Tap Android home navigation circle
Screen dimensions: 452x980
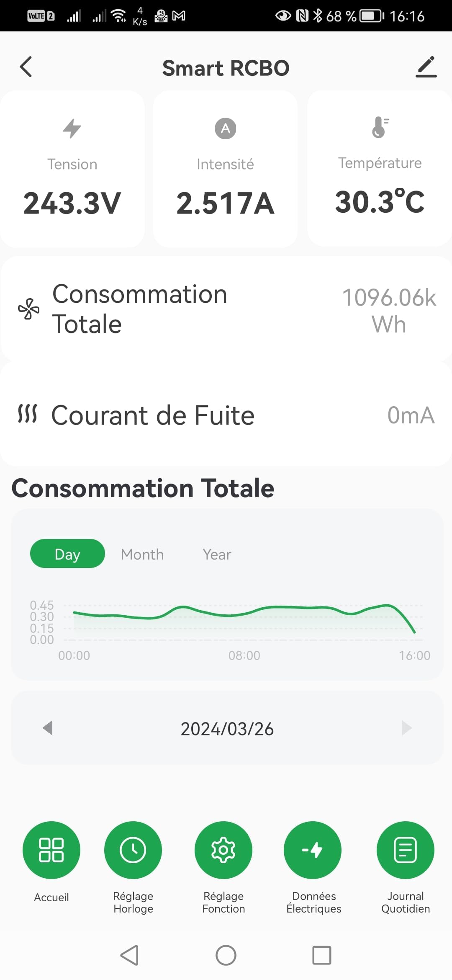(226, 955)
